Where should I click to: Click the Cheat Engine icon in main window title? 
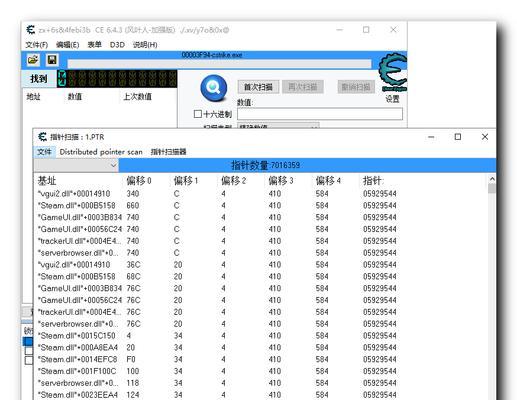pyautogui.click(x=31, y=30)
